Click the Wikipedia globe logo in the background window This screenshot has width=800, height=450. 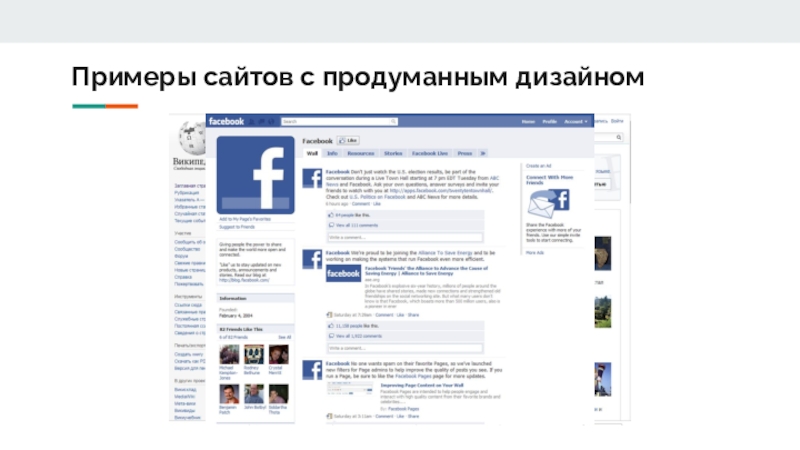point(192,138)
